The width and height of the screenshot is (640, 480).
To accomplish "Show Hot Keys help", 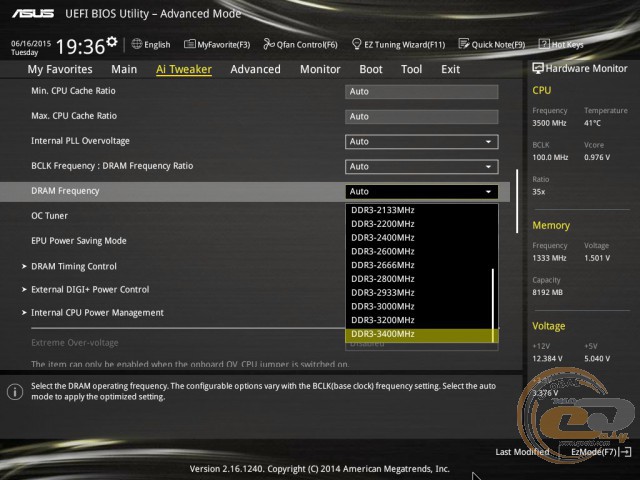I will pyautogui.click(x=561, y=44).
